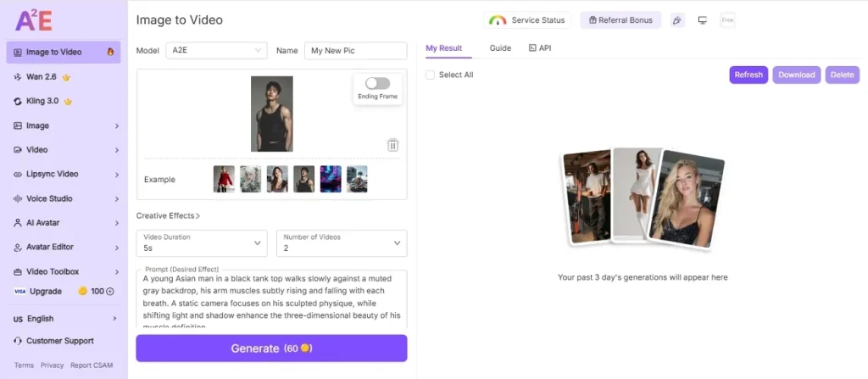The height and width of the screenshot is (379, 868).
Task: Click the Generate button
Action: click(x=272, y=348)
